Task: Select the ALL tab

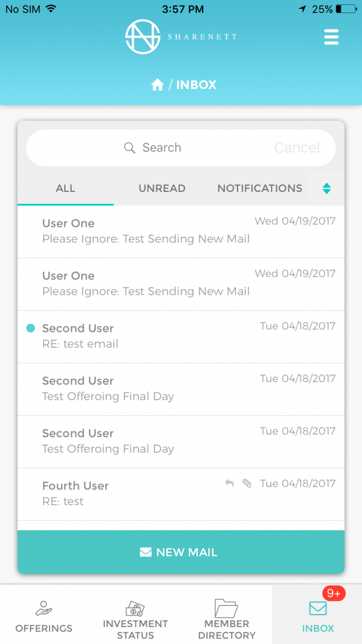Action: (x=65, y=189)
